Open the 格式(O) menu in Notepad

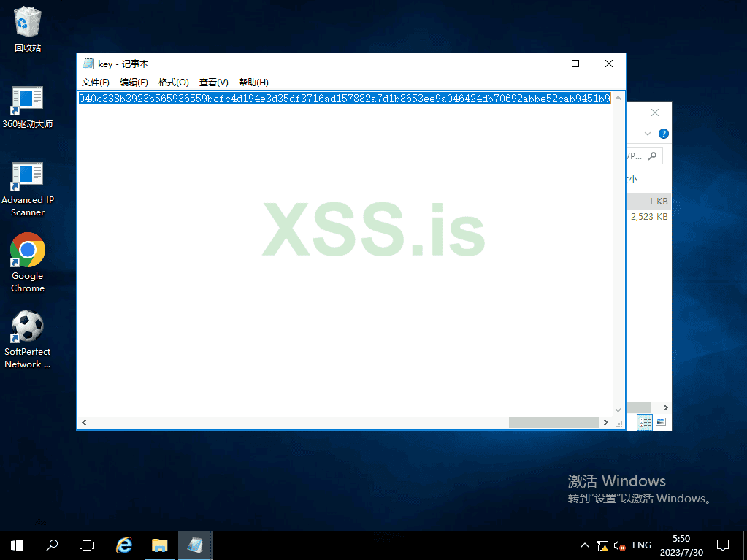click(173, 83)
